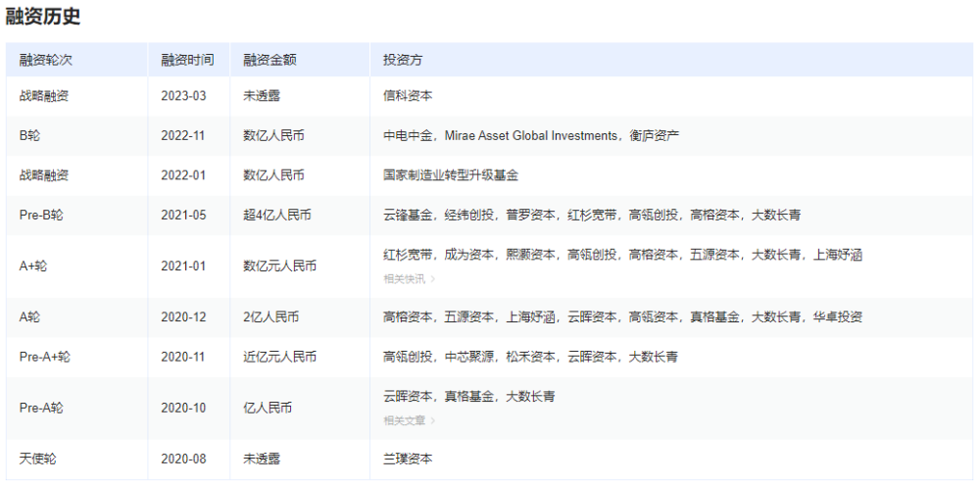The height and width of the screenshot is (485, 980).
Task: Click 未透露 amount in the 天使轮 row
Action: click(x=262, y=459)
